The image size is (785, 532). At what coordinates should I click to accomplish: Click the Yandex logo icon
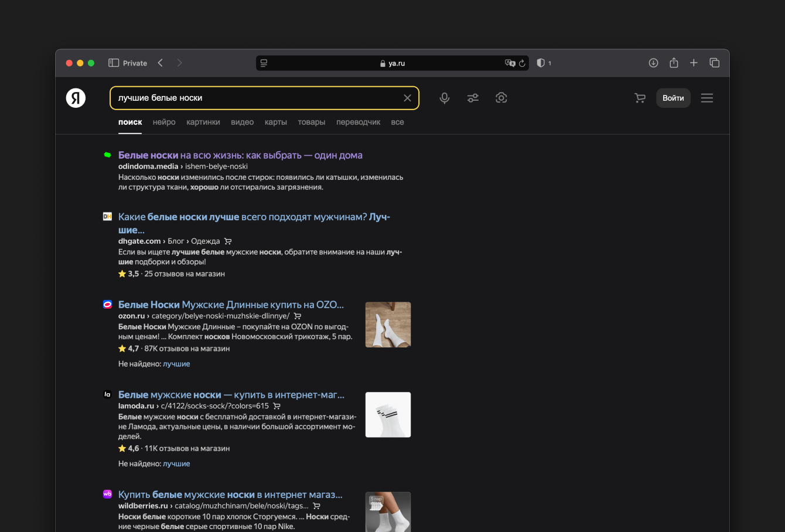pos(76,98)
